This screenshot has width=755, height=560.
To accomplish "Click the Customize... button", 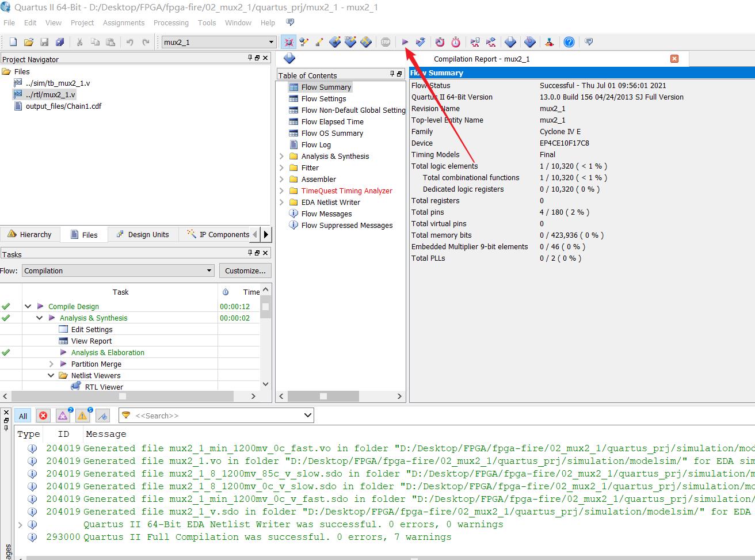I will [x=245, y=271].
